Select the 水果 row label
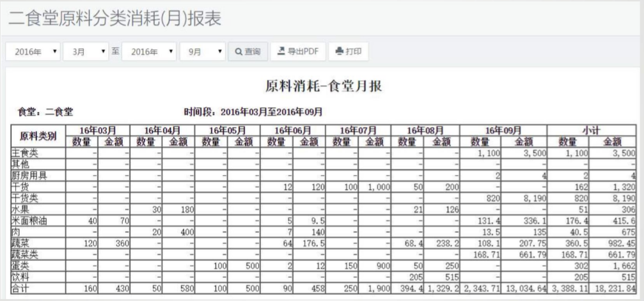The image size is (644, 301). [20, 210]
